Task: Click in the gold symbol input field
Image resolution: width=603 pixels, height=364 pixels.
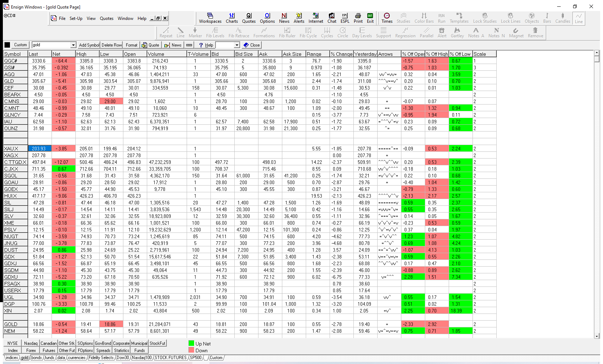Action: click(x=51, y=45)
